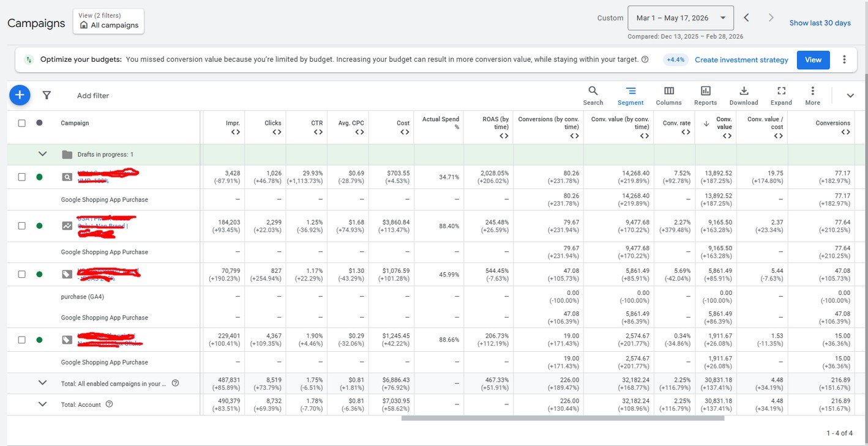The height and width of the screenshot is (446, 868).
Task: Click the Performance Max icon in second campaign row
Action: coord(67,226)
